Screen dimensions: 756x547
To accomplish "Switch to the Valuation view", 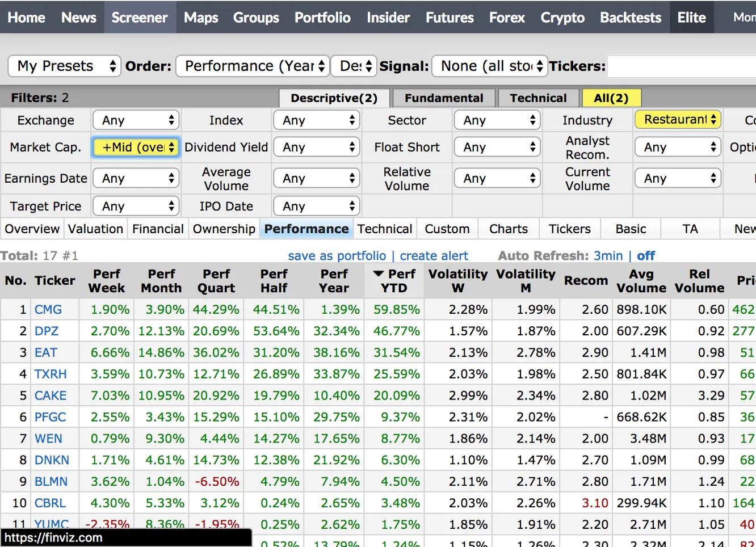I will pos(95,229).
